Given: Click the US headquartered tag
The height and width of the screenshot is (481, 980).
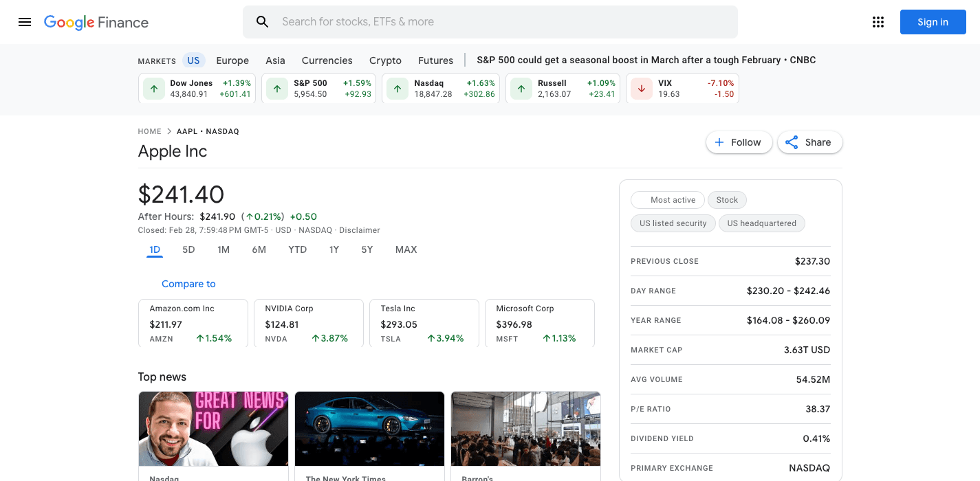Looking at the screenshot, I should (761, 223).
